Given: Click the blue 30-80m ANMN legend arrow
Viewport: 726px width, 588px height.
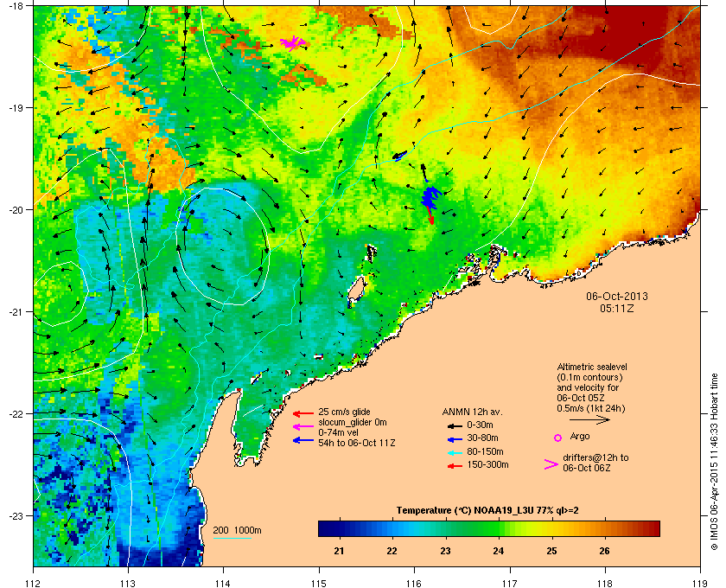Looking at the screenshot, I should (455, 438).
